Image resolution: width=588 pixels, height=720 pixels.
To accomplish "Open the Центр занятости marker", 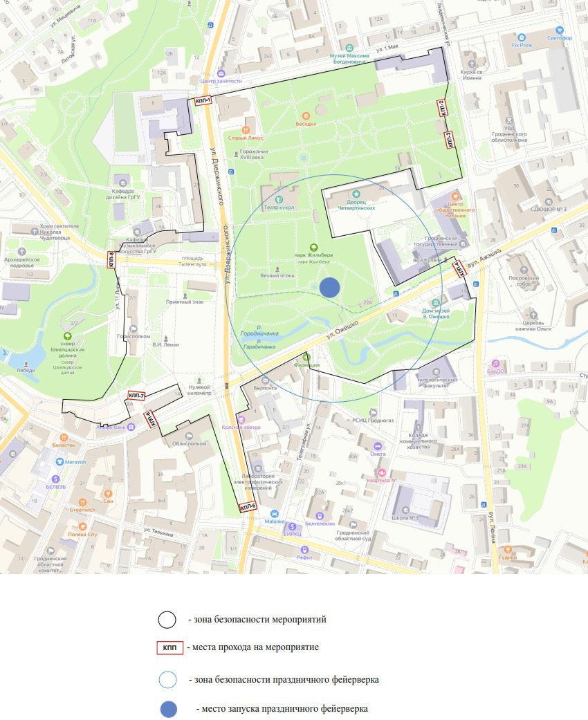I will coord(221,73).
